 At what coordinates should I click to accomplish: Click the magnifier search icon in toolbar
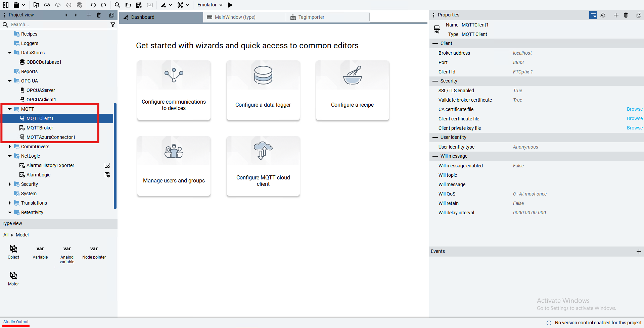117,5
